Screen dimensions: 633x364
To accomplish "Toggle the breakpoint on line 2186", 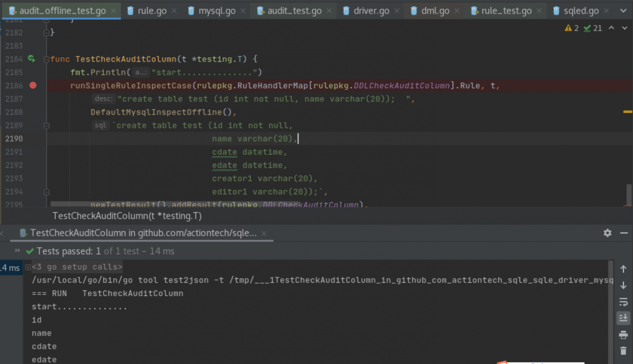I will 33,85.
